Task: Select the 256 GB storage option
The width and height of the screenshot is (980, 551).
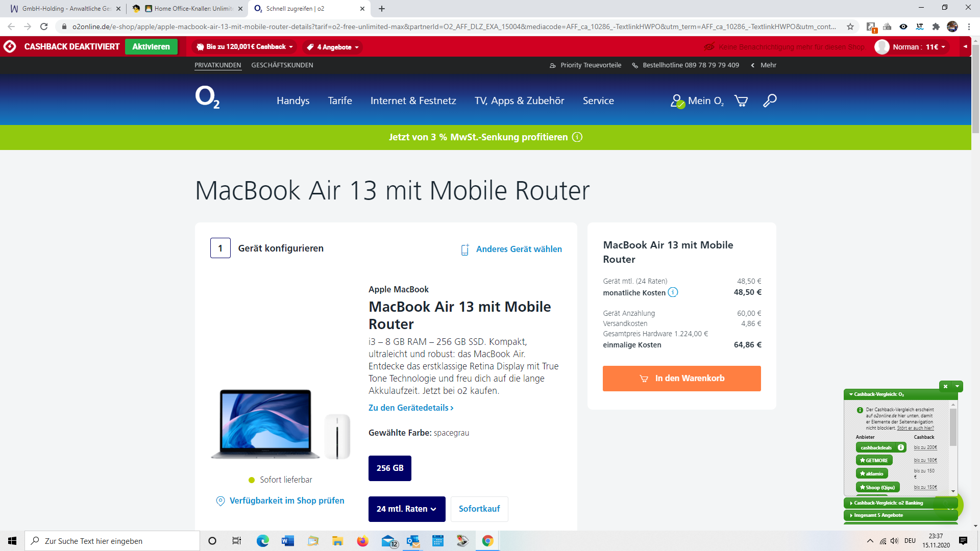Action: click(x=390, y=468)
